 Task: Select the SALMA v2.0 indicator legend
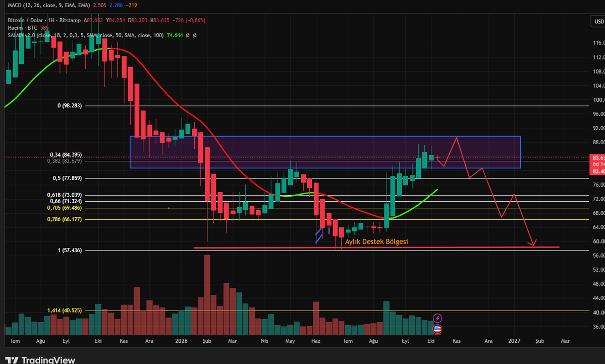click(86, 35)
